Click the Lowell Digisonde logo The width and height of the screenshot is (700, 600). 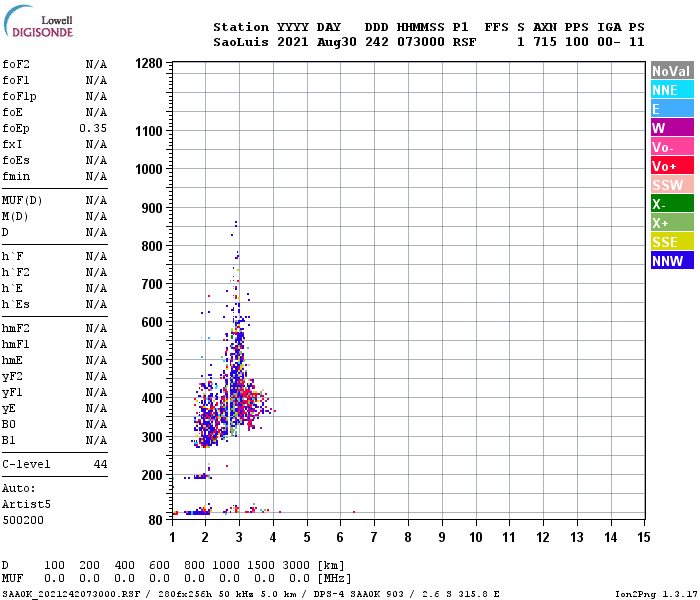[38, 22]
